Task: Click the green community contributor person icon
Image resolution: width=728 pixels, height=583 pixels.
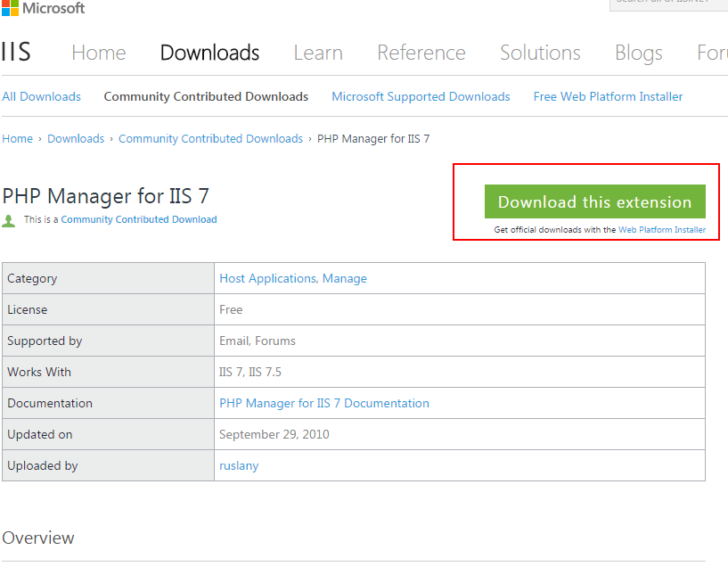Action: click(x=8, y=221)
